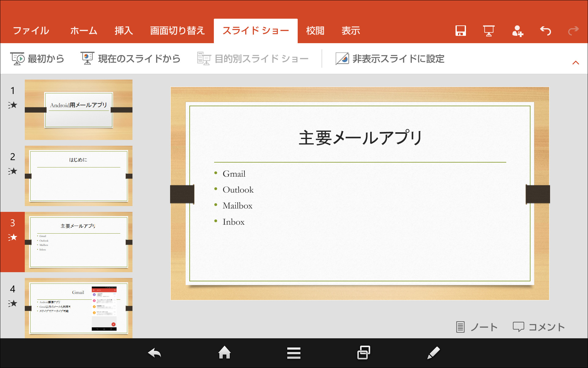This screenshot has height=368, width=588.
Task: Switch to the 校閲 ribbon tab
Action: pyautogui.click(x=315, y=30)
